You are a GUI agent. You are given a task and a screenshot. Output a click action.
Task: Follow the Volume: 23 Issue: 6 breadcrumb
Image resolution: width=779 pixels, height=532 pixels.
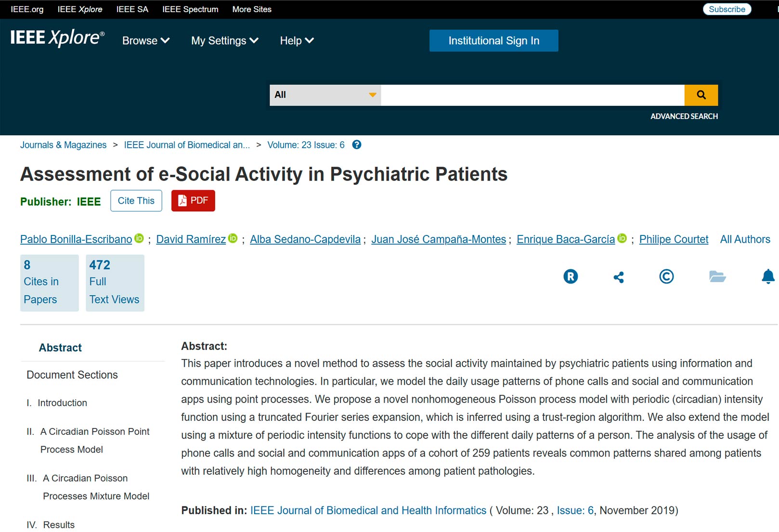306,145
